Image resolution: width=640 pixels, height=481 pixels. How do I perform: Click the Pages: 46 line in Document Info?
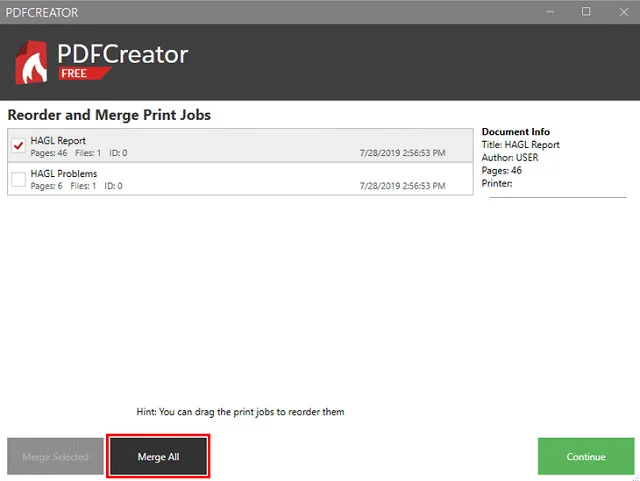coord(502,170)
